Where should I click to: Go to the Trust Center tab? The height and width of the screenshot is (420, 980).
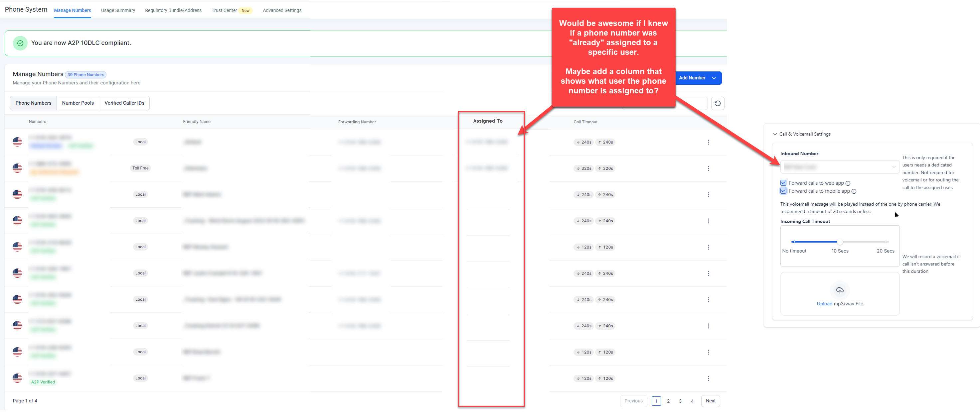click(x=224, y=11)
